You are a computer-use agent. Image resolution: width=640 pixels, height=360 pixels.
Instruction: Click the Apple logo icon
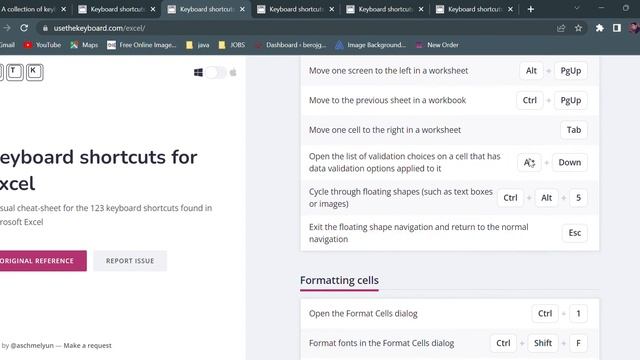[x=233, y=73]
